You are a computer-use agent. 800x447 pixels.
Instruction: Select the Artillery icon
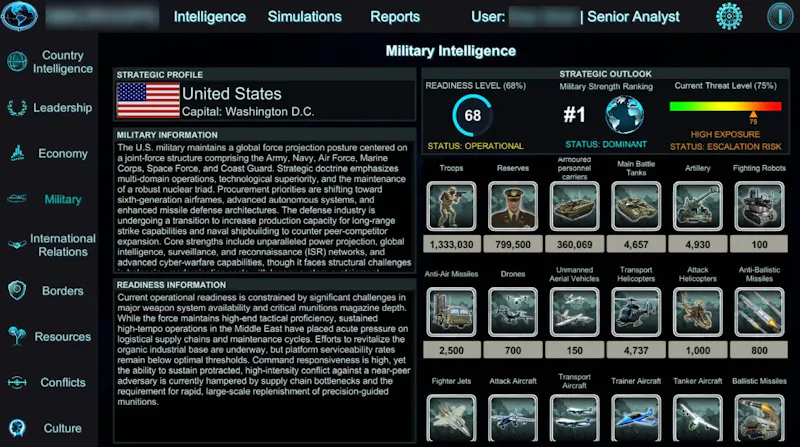pyautogui.click(x=697, y=206)
